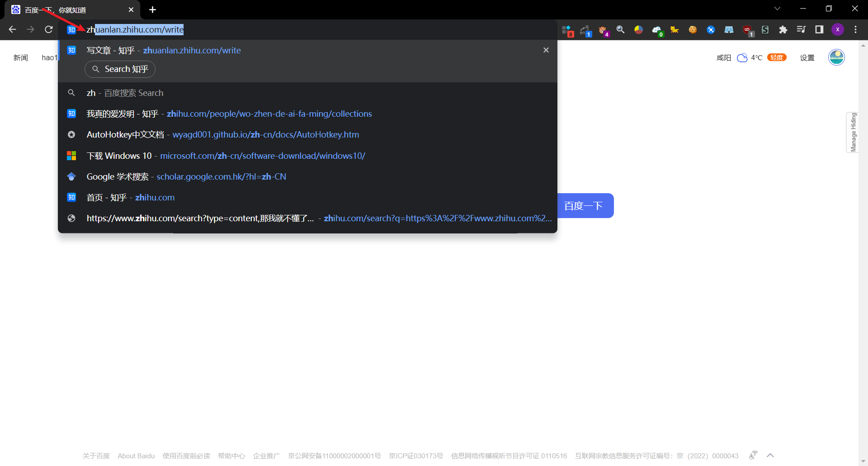Click the footer feedback icon beside chevron
The height and width of the screenshot is (466, 868).
pyautogui.click(x=753, y=455)
